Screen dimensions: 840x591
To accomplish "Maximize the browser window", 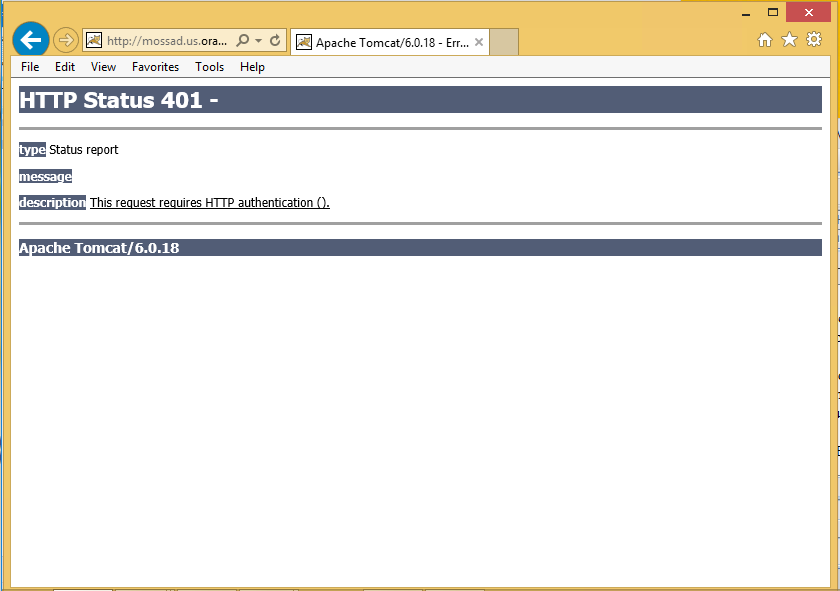I will [x=772, y=12].
